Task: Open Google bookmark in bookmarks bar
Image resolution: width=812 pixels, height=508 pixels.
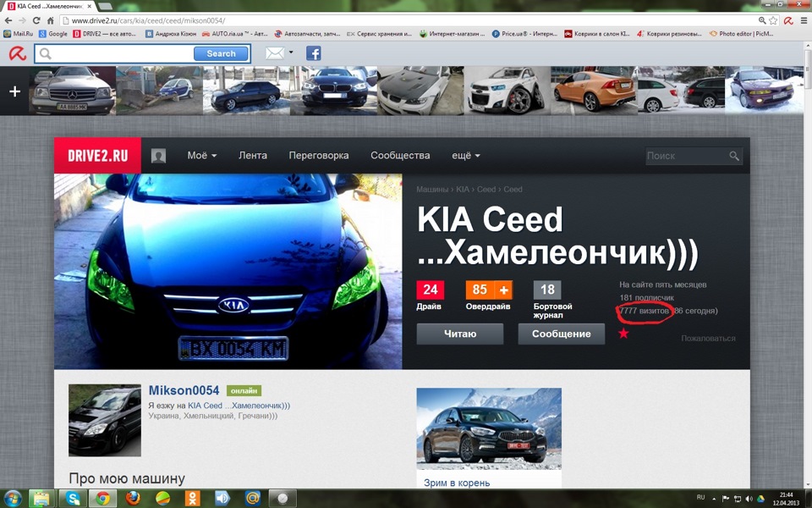Action: point(53,34)
